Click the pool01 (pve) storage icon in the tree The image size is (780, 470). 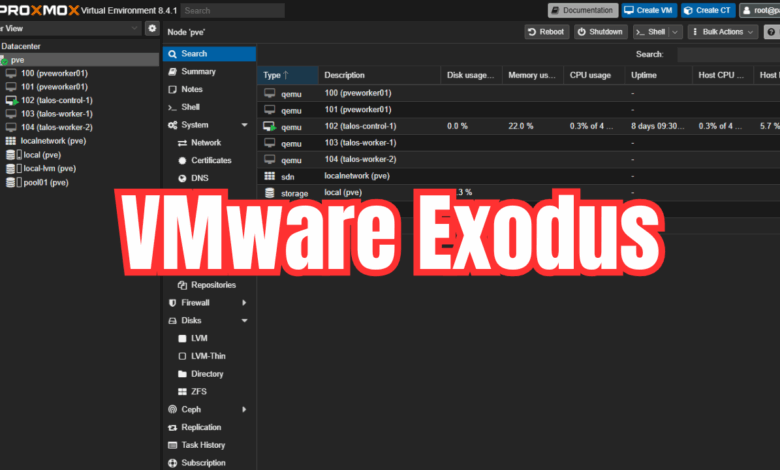point(10,183)
